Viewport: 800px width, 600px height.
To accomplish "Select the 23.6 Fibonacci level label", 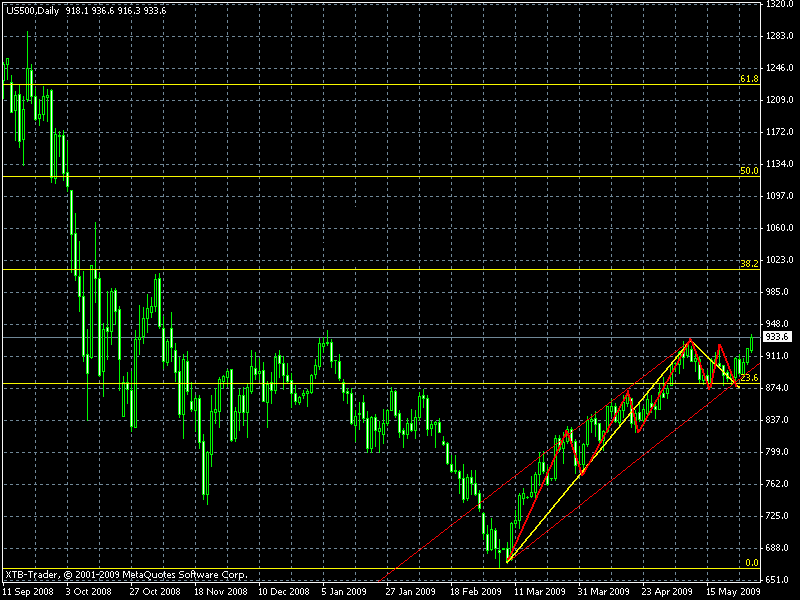I will [x=749, y=378].
